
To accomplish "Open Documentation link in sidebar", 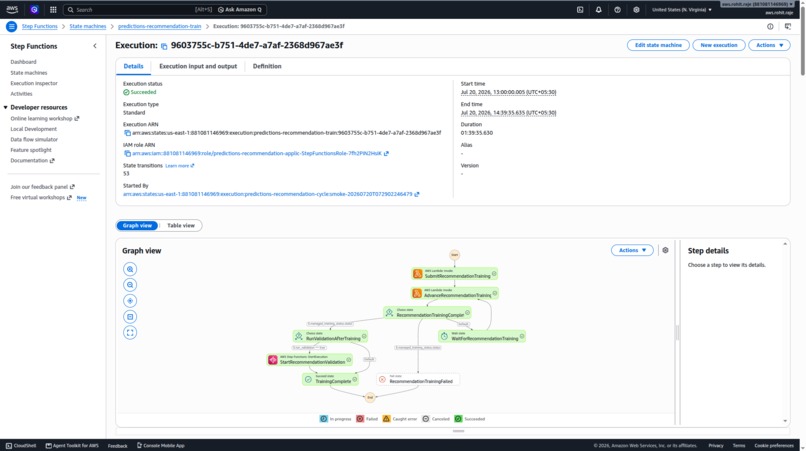I will pos(32,160).
